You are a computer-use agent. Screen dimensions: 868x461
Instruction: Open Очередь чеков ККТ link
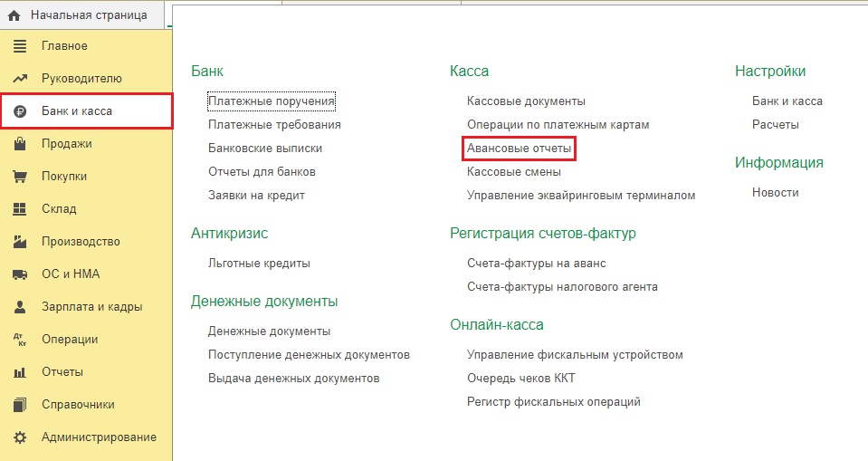(x=520, y=378)
